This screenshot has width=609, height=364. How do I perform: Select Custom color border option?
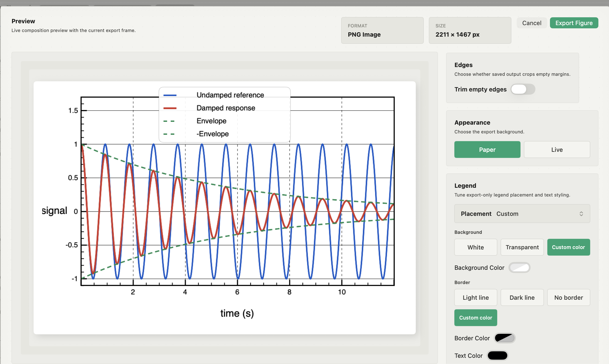coord(476,318)
